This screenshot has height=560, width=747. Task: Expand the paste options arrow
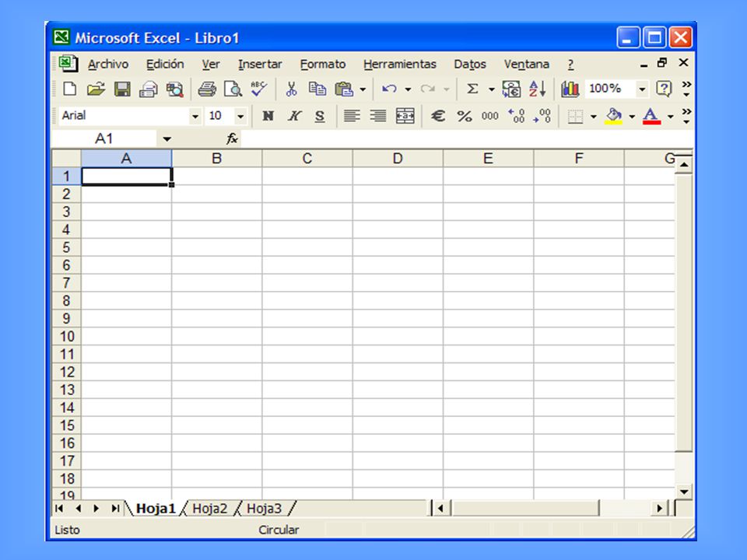(363, 89)
